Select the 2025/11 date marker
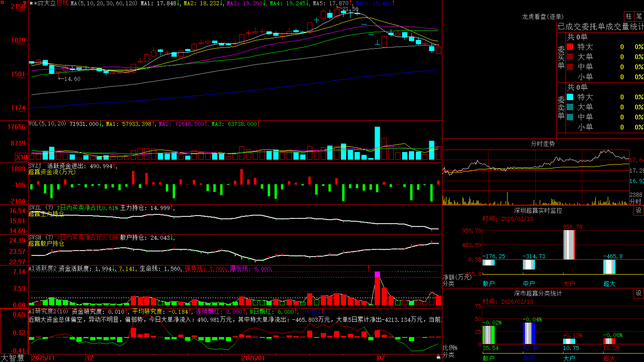Viewport: 644px width, 362px height. pos(43,358)
